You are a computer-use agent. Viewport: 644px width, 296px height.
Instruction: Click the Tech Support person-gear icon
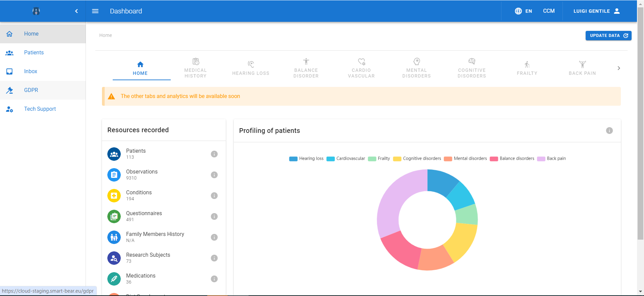[9, 109]
